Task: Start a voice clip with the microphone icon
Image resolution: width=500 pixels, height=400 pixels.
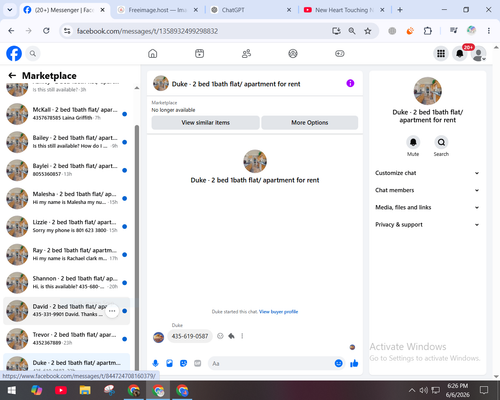Action: click(x=155, y=363)
